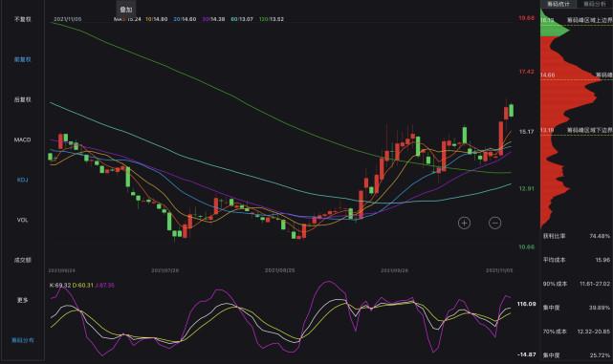Click the 12.91 price axis label
The image size is (613, 364).
(x=526, y=189)
